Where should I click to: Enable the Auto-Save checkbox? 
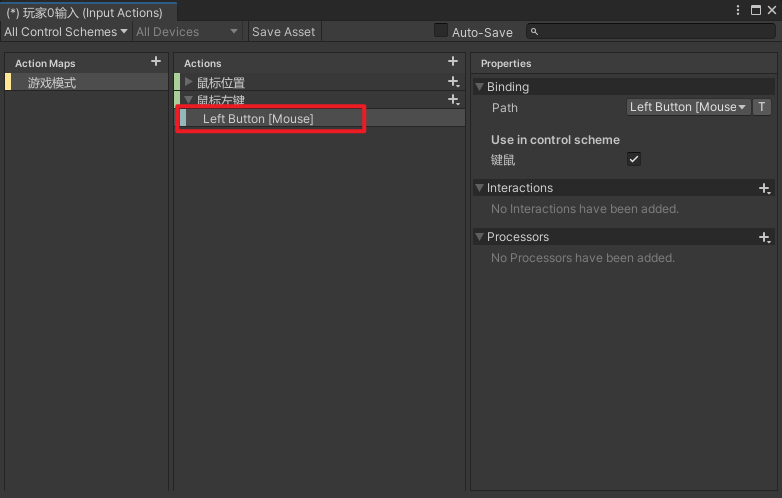[x=441, y=31]
